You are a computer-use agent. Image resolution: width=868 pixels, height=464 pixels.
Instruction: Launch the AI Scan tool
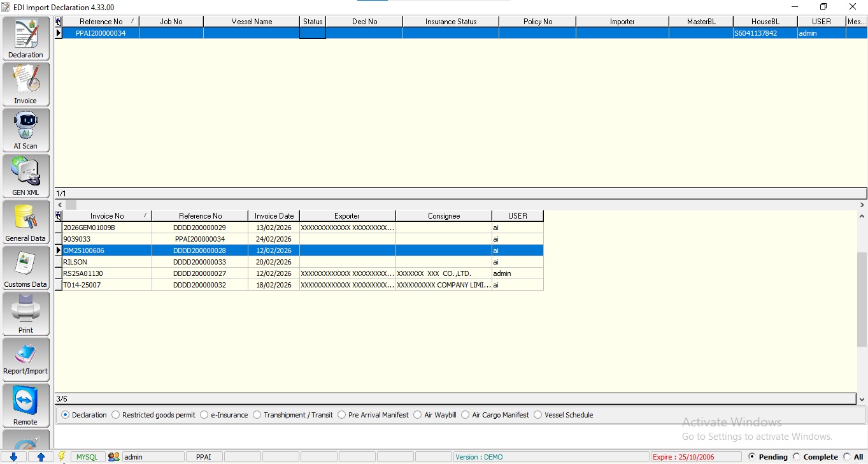pyautogui.click(x=25, y=130)
